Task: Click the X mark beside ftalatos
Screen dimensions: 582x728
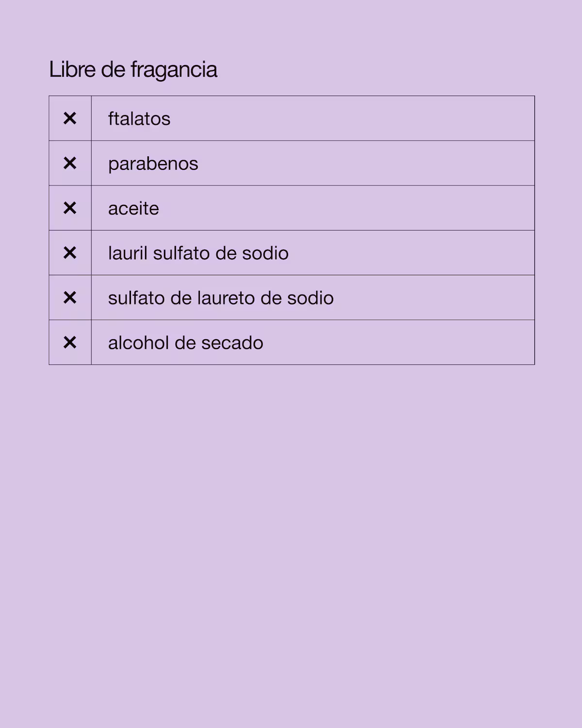Action: (x=70, y=118)
